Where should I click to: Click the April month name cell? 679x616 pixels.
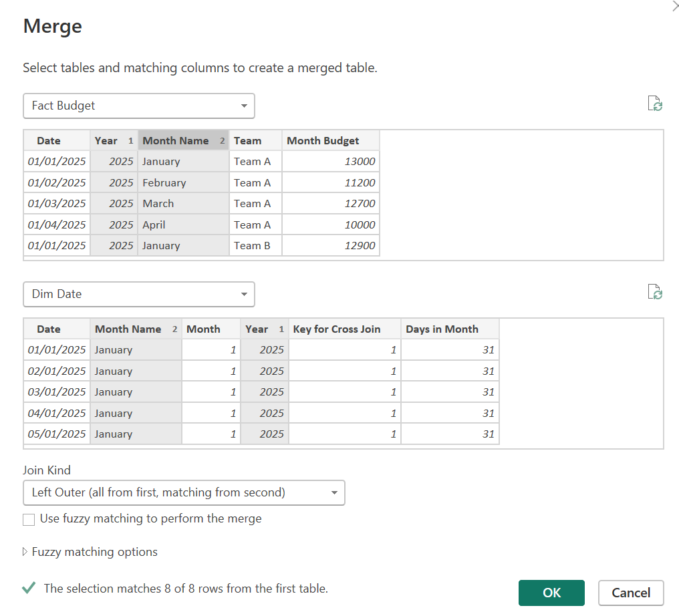click(184, 224)
